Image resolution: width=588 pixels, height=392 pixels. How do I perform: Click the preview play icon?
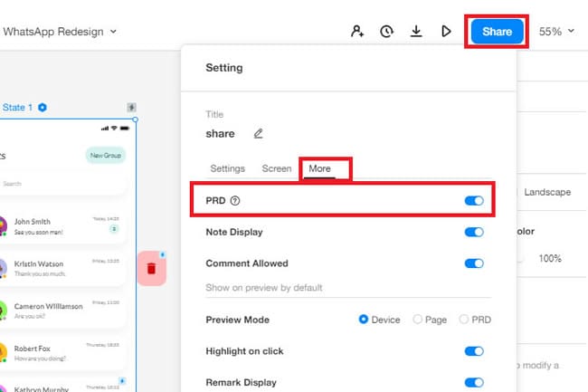[x=445, y=31]
